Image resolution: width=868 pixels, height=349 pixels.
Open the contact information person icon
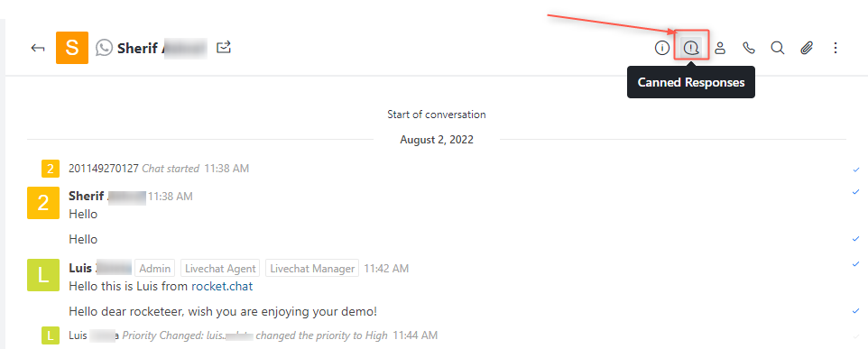(720, 48)
